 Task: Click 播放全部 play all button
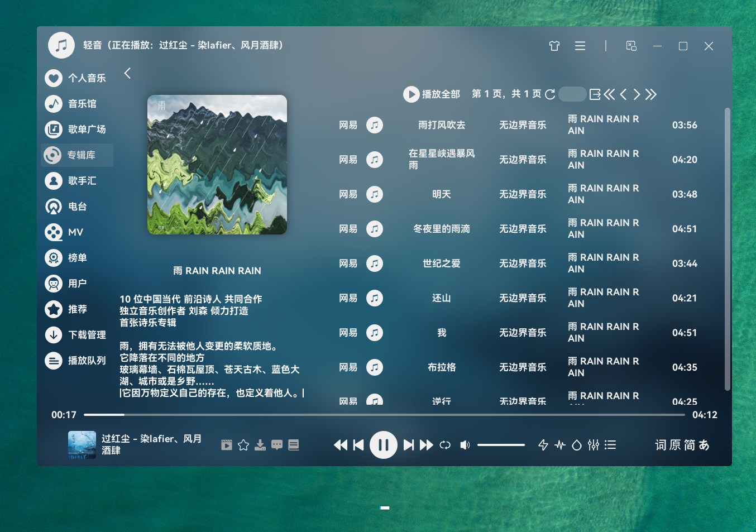pyautogui.click(x=432, y=94)
